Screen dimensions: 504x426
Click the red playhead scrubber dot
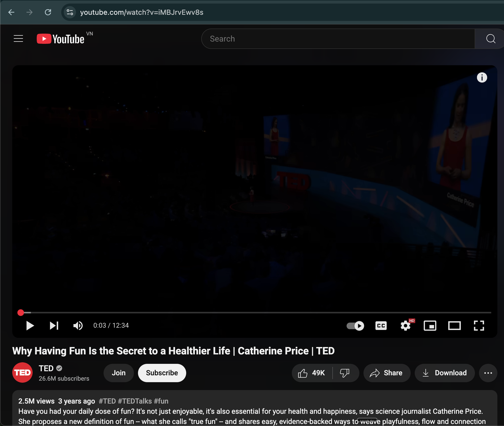click(x=21, y=312)
